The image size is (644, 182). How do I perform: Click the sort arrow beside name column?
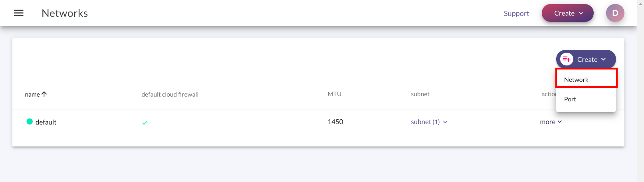[44, 94]
